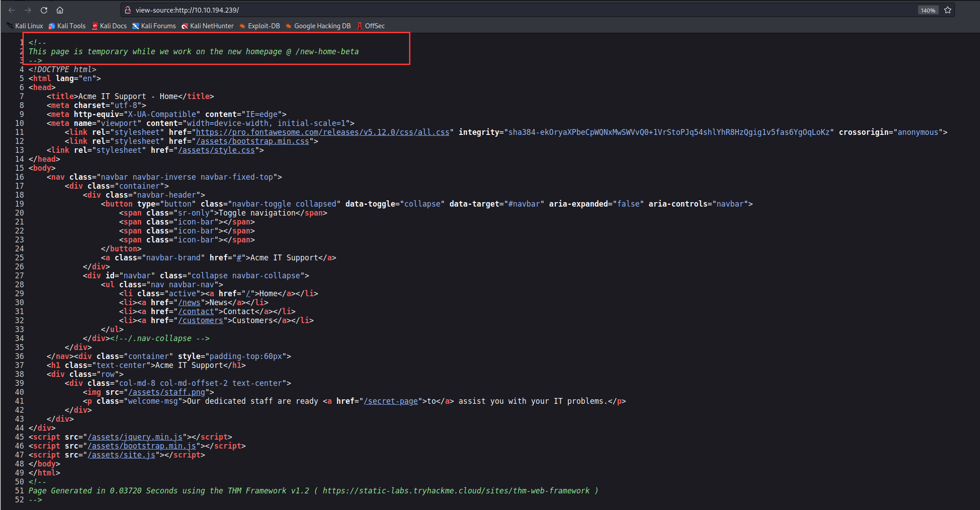Open the Exploit-DB bookmark
980x510 pixels.
pyautogui.click(x=260, y=26)
